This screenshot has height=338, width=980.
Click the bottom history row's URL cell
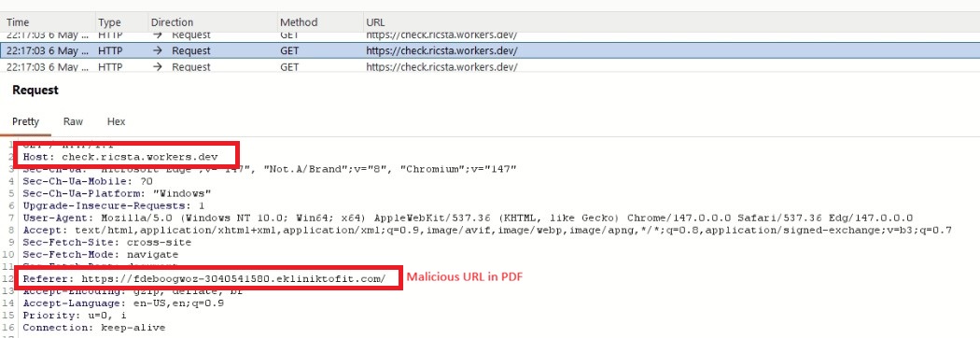(x=441, y=67)
